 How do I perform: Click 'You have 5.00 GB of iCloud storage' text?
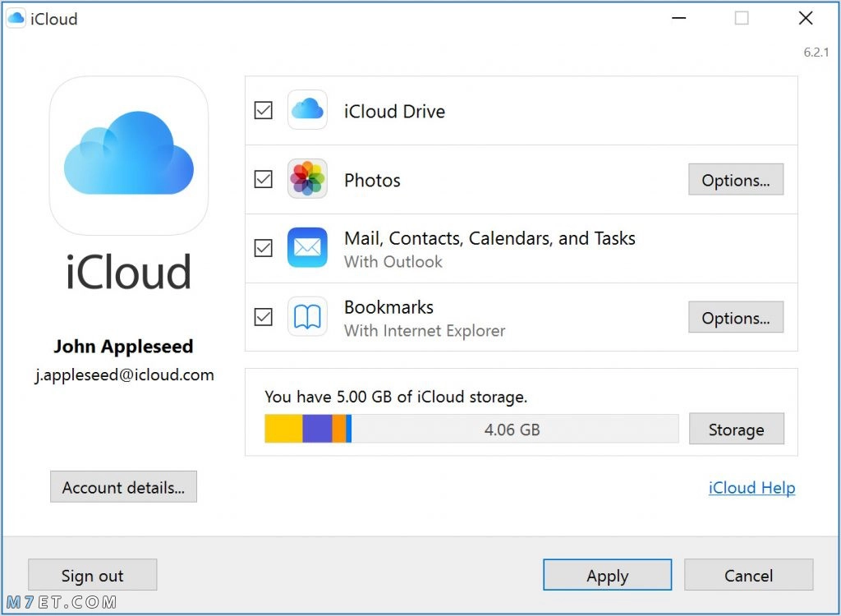[x=397, y=397]
